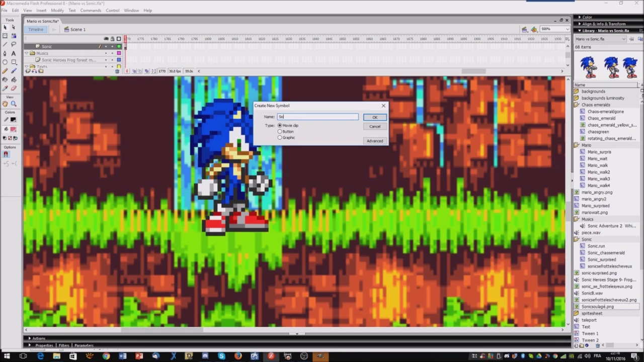Open the timeline frame view options menu
The image size is (644, 362).
568,39
